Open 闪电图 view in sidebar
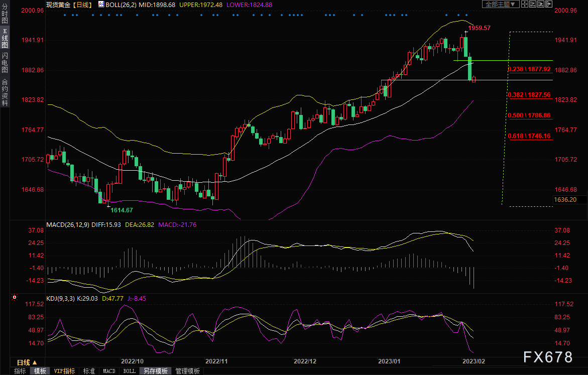 pyautogui.click(x=5, y=63)
